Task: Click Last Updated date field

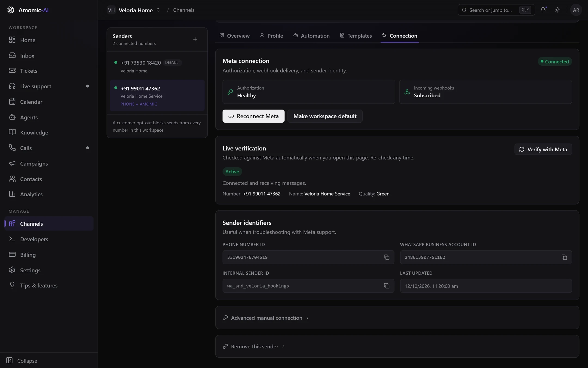Action: click(486, 286)
